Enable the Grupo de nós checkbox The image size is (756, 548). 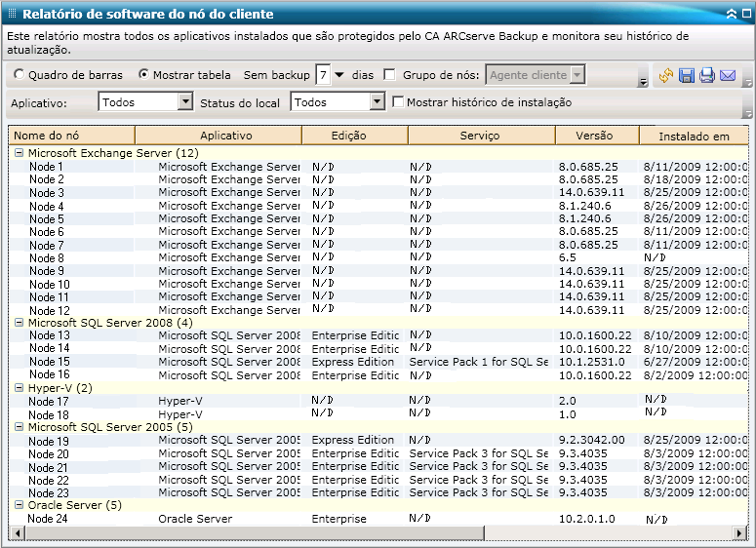[390, 75]
